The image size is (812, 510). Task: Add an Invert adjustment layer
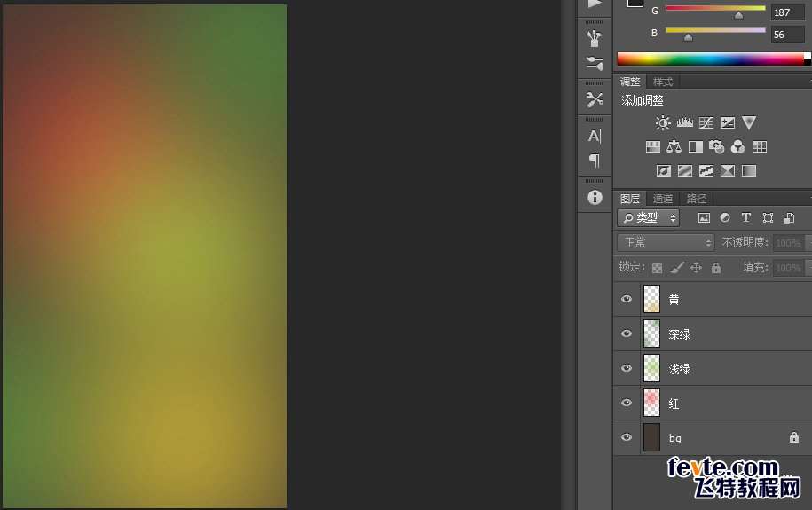click(x=664, y=171)
